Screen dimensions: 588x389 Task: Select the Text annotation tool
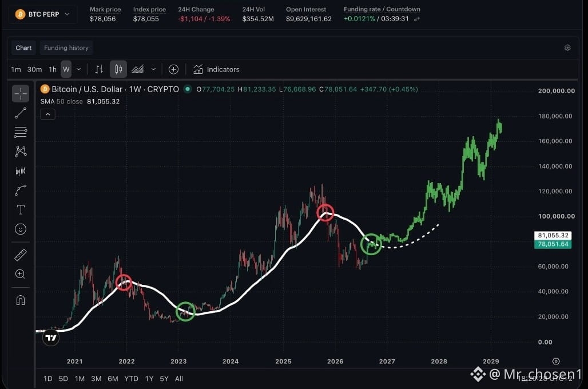pos(21,210)
